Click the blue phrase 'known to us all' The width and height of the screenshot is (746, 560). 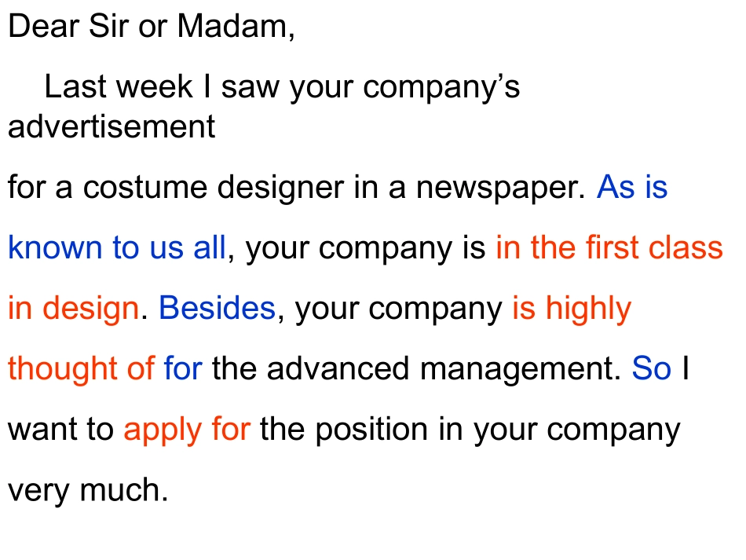tap(117, 248)
